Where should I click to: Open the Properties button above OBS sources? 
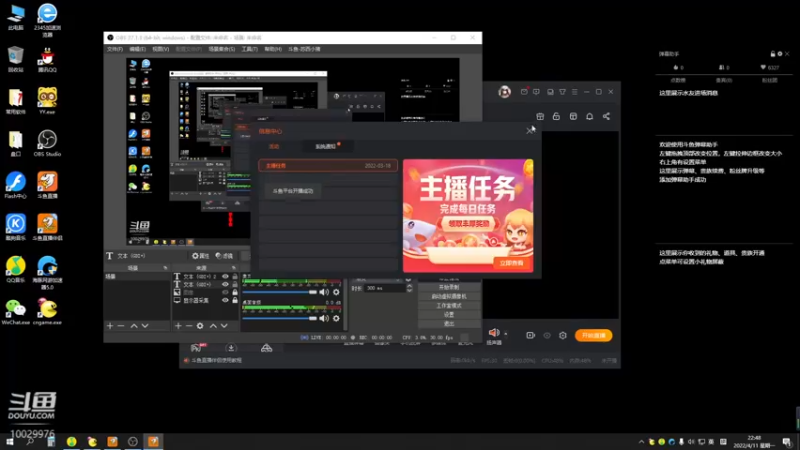pyautogui.click(x=201, y=256)
